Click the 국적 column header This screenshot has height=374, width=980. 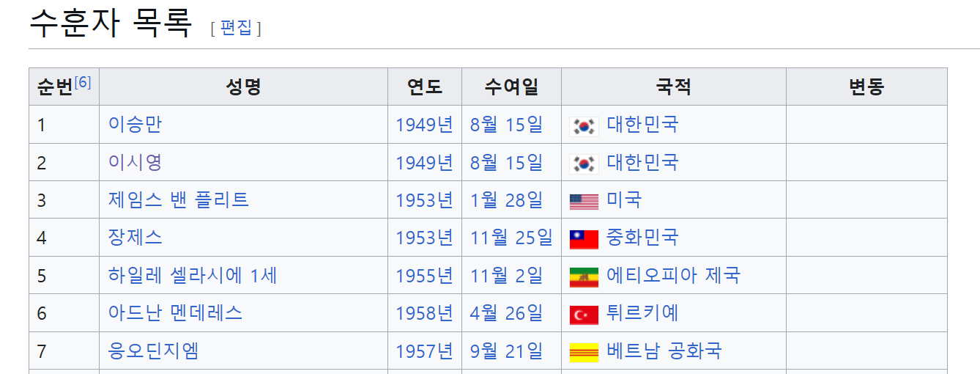[x=673, y=87]
